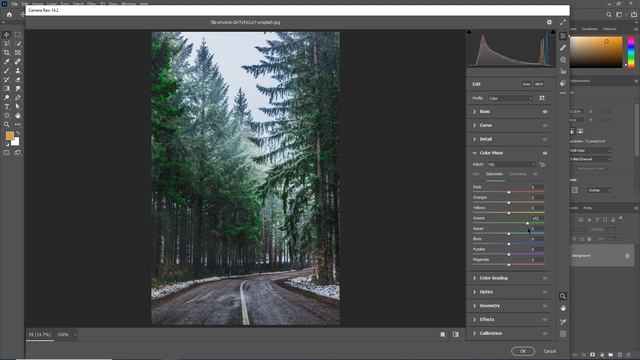Toggle Color Grading panel visibility eye
The width and height of the screenshot is (640, 360).
click(x=544, y=278)
